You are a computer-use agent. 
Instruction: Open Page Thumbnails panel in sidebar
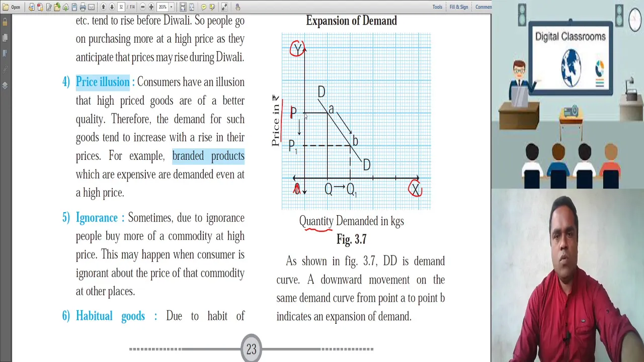(5, 38)
